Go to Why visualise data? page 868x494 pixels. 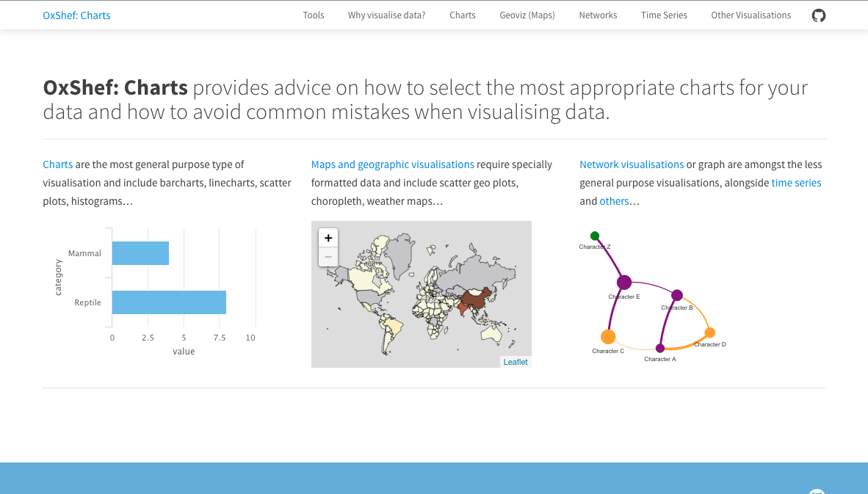point(387,15)
